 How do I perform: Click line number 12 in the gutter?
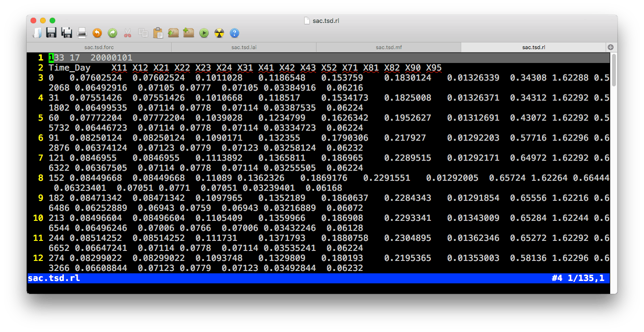point(38,258)
